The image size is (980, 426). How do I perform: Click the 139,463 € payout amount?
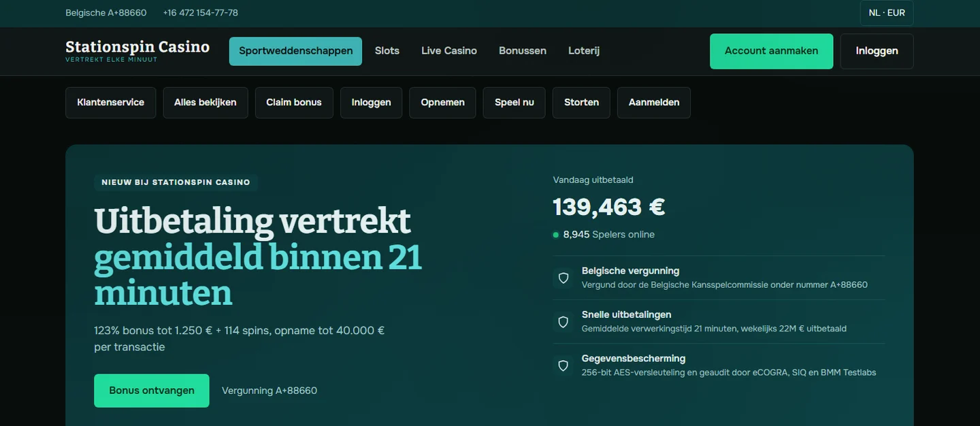[x=608, y=207]
